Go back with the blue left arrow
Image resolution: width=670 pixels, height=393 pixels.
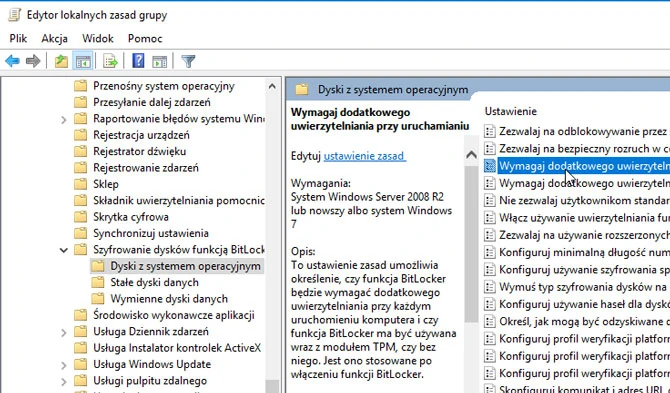pos(12,61)
